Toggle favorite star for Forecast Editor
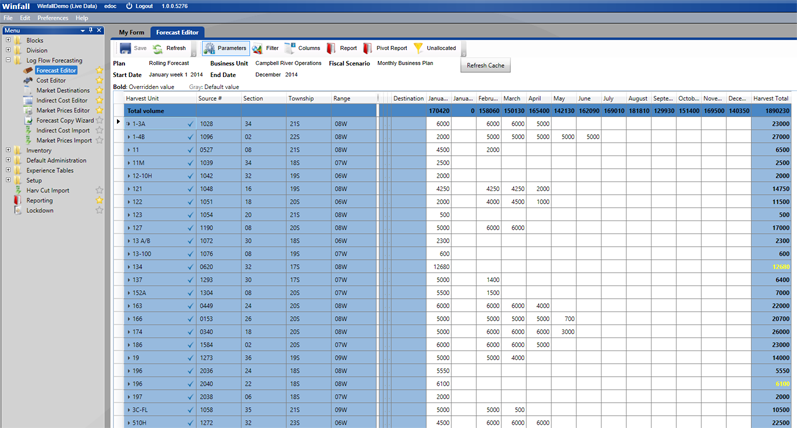Screen dimensions: 797x428 pyautogui.click(x=100, y=70)
